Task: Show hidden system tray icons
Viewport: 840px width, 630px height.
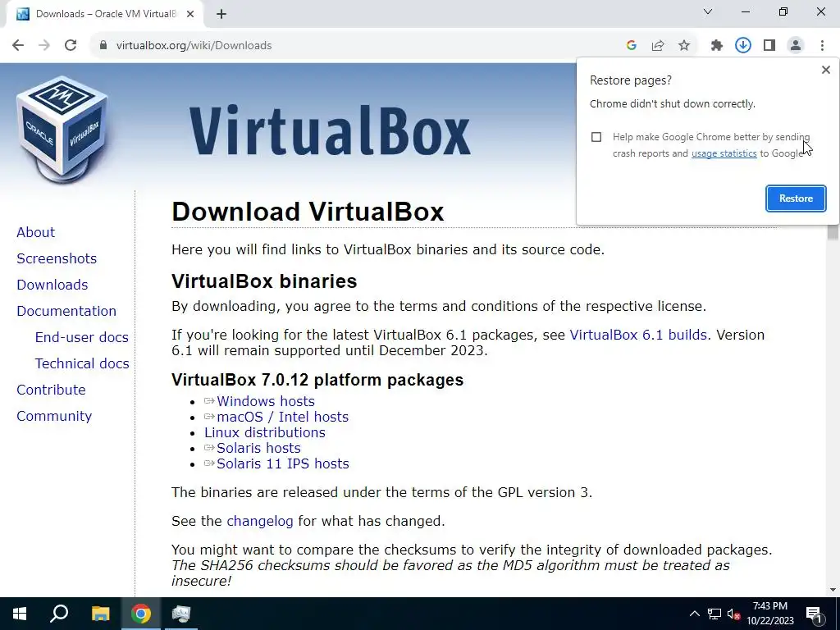Action: point(694,614)
